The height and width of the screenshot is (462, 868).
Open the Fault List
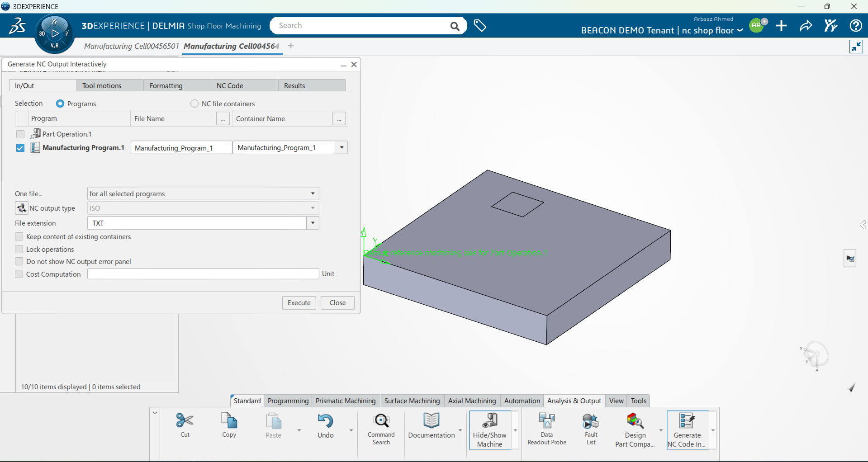[x=591, y=429]
